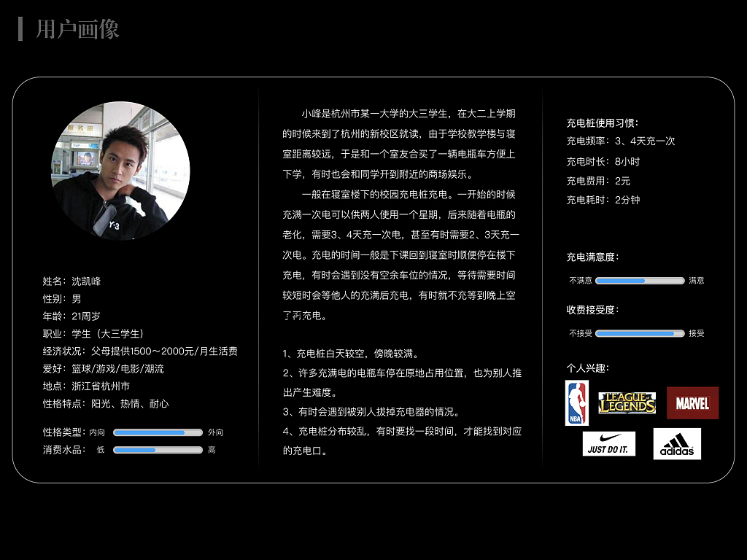This screenshot has height=560, width=747.
Task: Click the 职业：学生（大三学生） line
Action: [93, 334]
